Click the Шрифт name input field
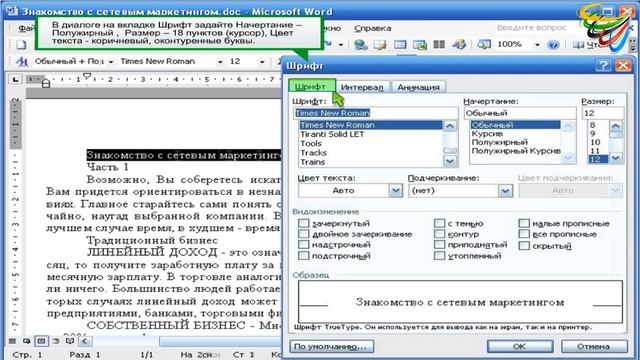The height and width of the screenshot is (360, 640). [376, 113]
